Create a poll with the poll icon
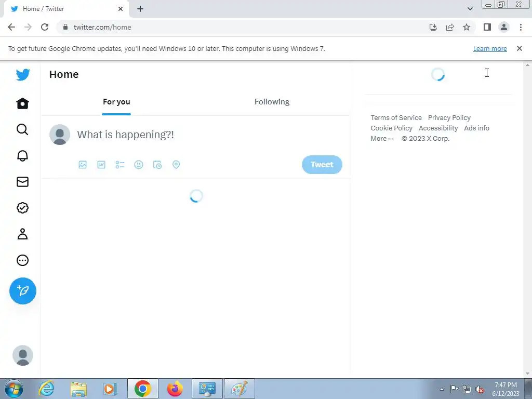 coord(120,165)
